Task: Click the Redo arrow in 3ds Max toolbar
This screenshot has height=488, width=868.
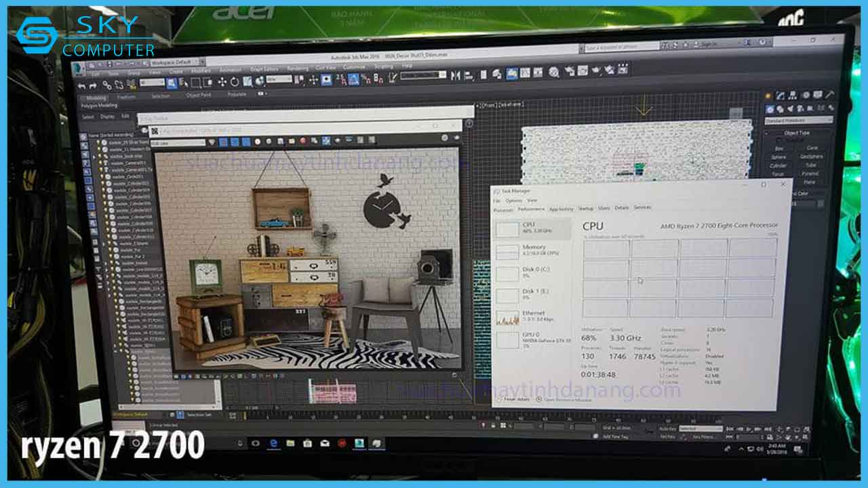Action: point(93,86)
